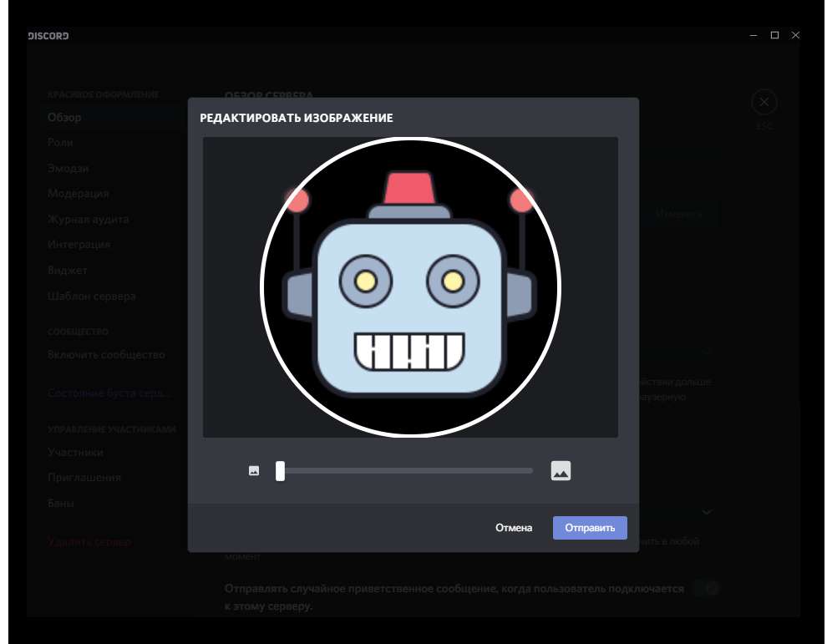Click Удалить сервер in the sidebar

(x=89, y=542)
